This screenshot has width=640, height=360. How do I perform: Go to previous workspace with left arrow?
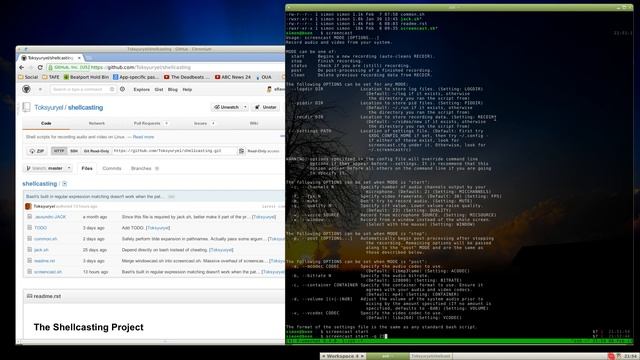pyautogui.click(x=324, y=356)
